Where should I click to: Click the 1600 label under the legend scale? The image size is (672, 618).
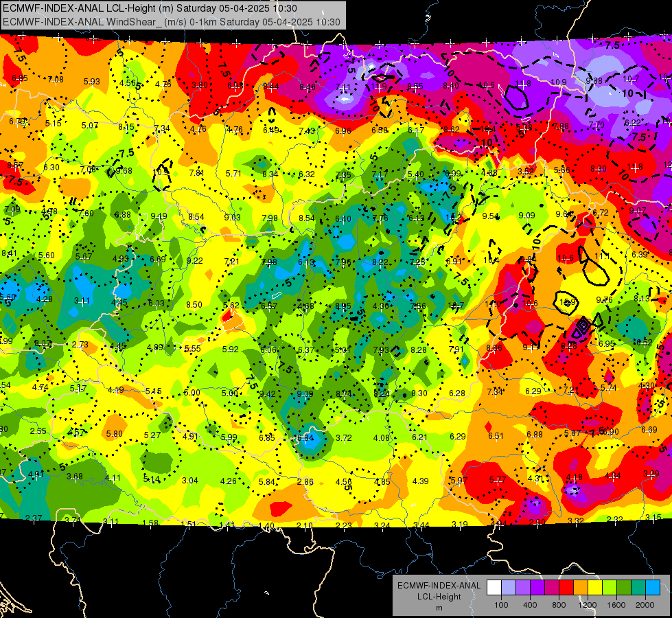(616, 605)
